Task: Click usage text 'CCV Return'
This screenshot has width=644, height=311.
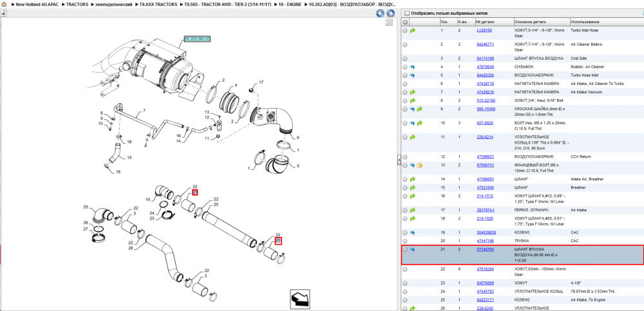Action: [x=580, y=156]
